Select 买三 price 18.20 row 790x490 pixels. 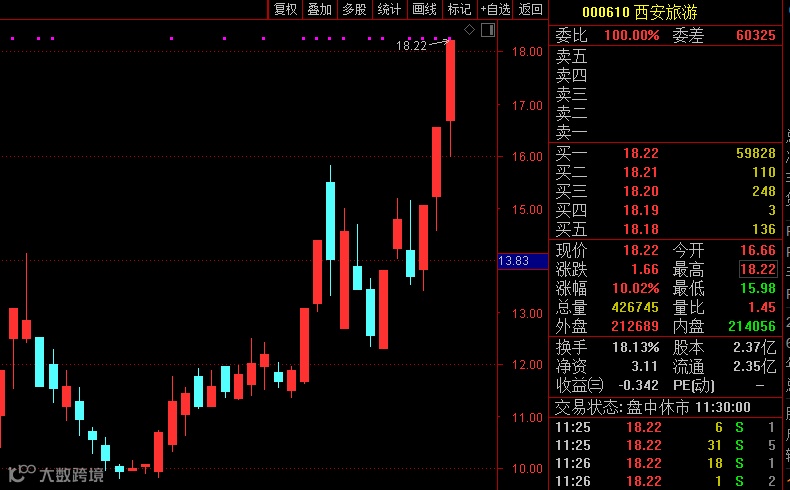click(666, 191)
